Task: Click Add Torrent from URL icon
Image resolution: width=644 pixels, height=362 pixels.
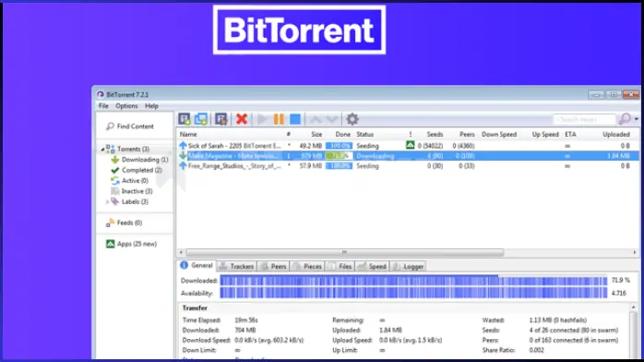Action: click(x=201, y=119)
